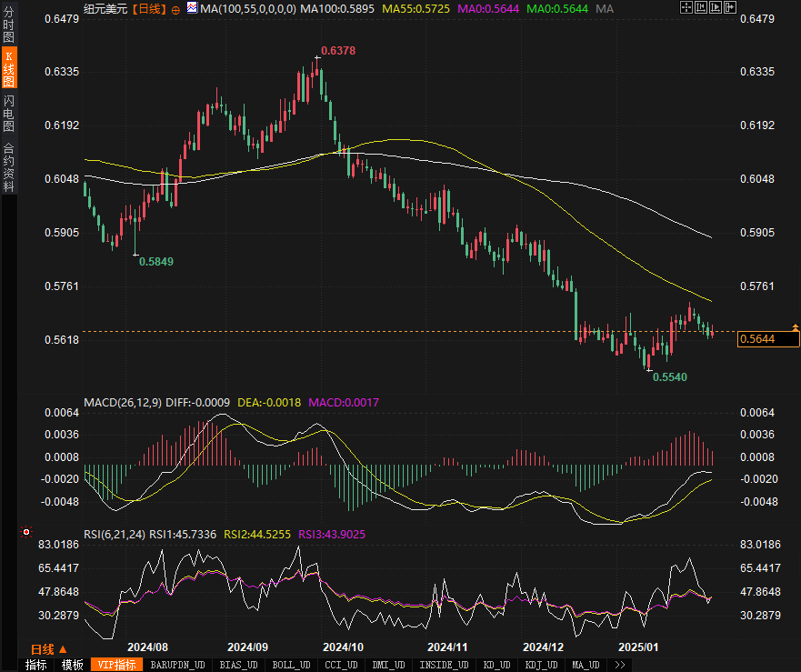Click the red target icon above RSI panel

click(26, 531)
